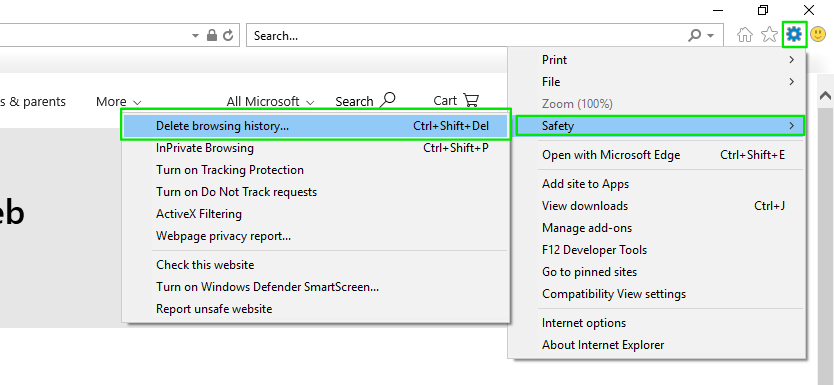Choose Turn on Do Not Track requests
Viewport: 834px width, 385px height.
pos(316,192)
